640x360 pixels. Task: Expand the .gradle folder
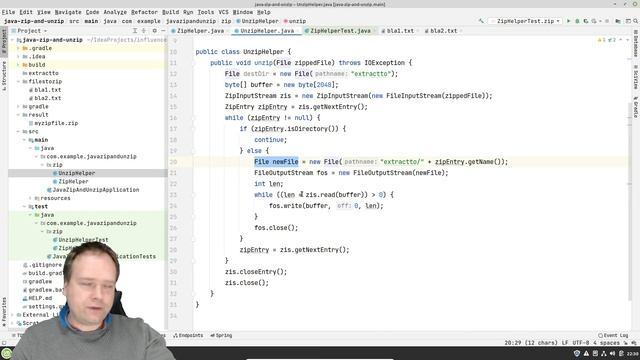pyautogui.click(x=18, y=48)
